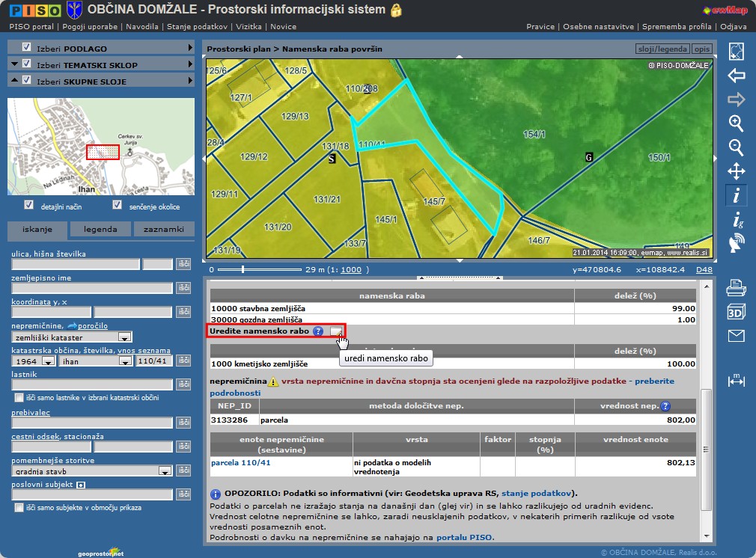
Task: Click the sloji/legenda button above map
Action: pos(661,49)
